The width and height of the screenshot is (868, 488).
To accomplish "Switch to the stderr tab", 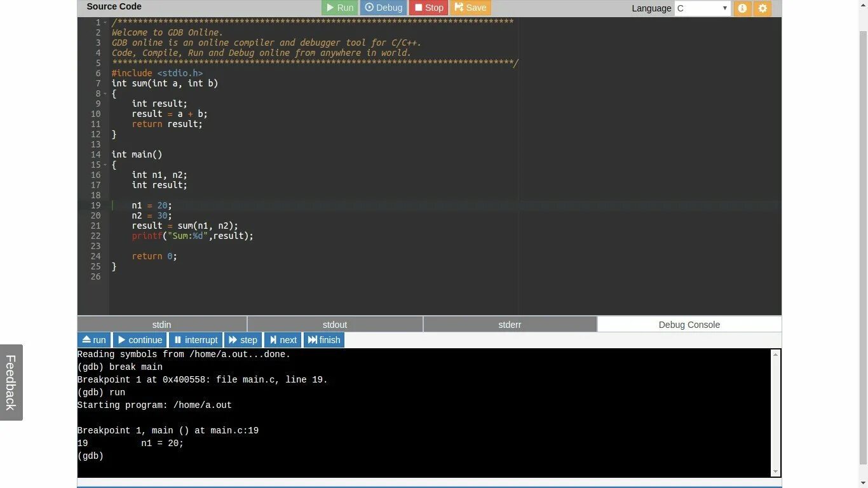I will pyautogui.click(x=509, y=324).
